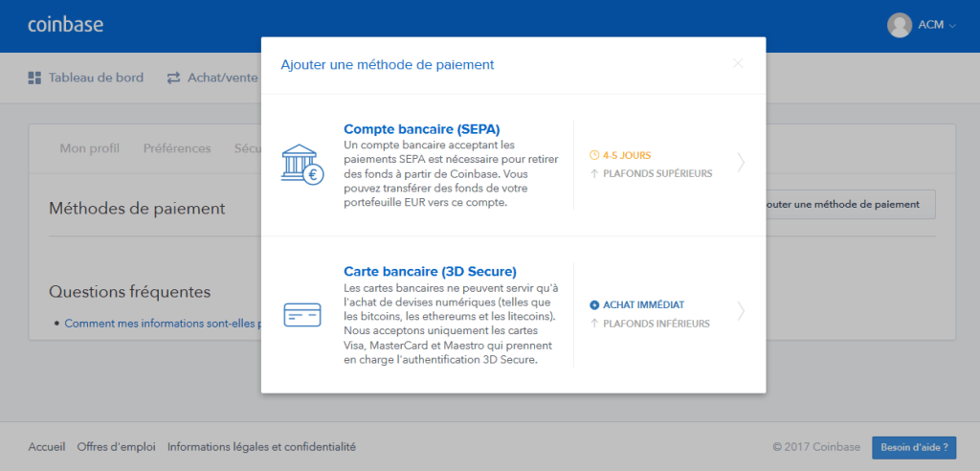Click the Méthodes de paiement heading
This screenshot has width=980, height=471.
pyautogui.click(x=137, y=209)
